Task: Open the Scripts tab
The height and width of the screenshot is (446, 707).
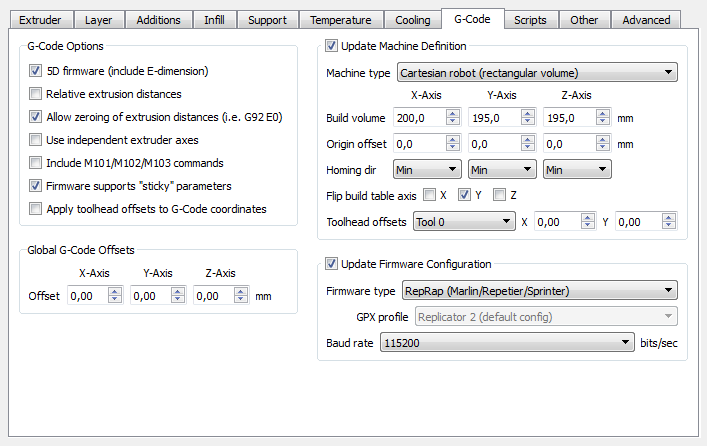Action: click(530, 19)
